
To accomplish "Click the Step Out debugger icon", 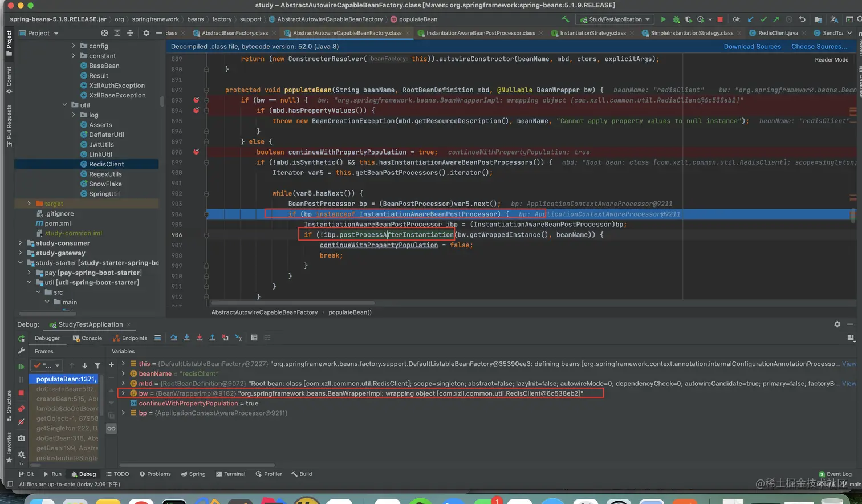I will pyautogui.click(x=212, y=338).
